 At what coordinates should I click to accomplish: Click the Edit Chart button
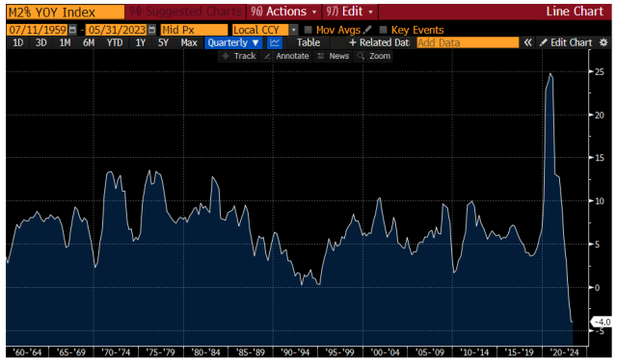click(x=566, y=42)
